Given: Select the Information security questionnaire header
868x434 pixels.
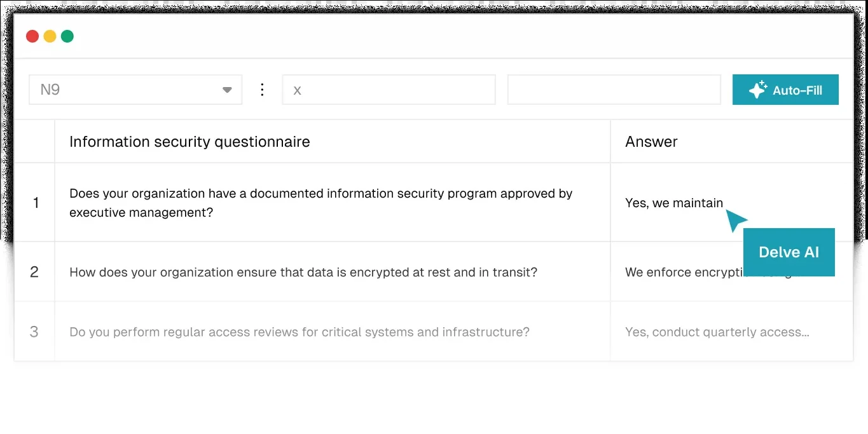Looking at the screenshot, I should 189,142.
